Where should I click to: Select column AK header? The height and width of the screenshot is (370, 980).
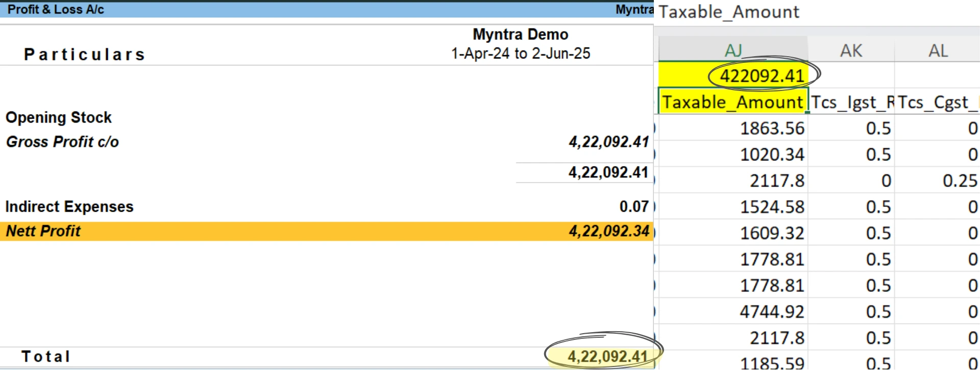coord(851,50)
